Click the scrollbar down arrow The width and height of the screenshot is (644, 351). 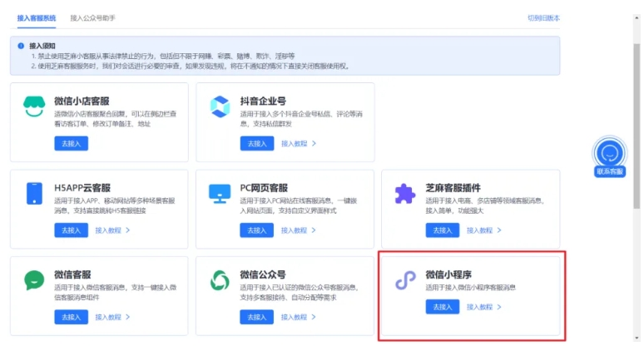tap(637, 338)
